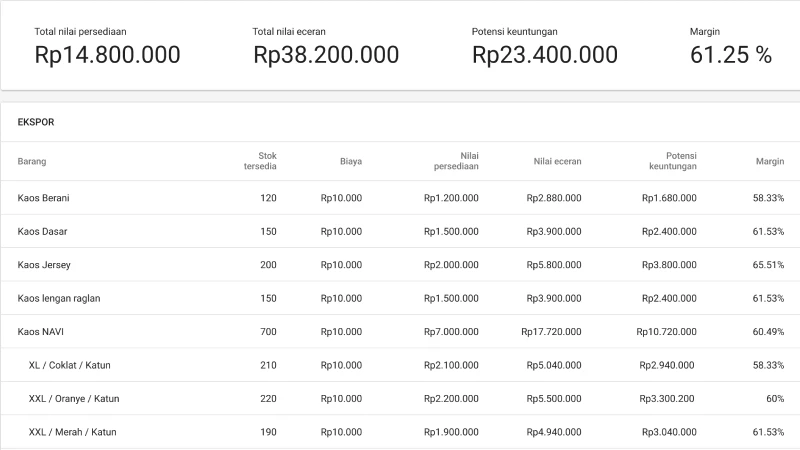
Task: Click the Biaya column header
Action: (x=350, y=161)
